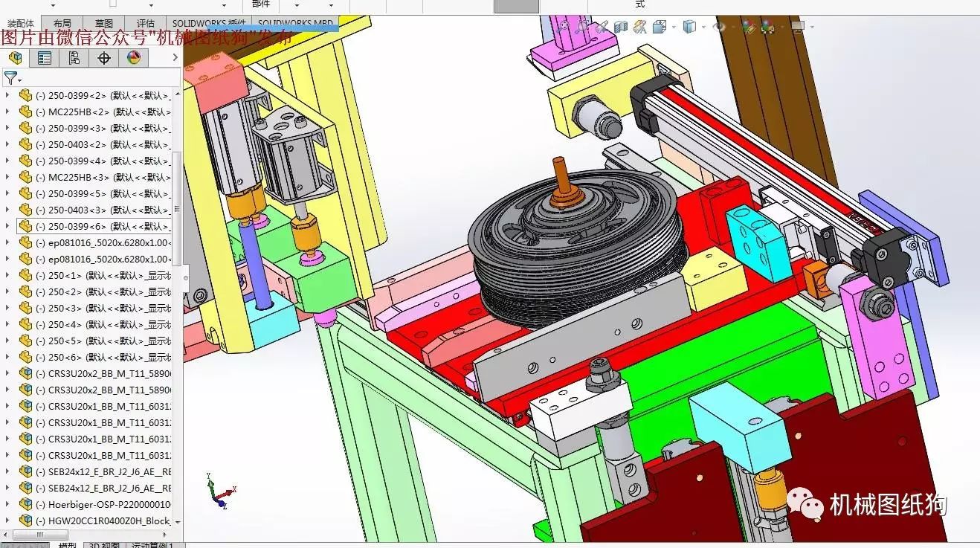Expand the Hoerbiger-OSP tree node
980x548 pixels.
(7, 504)
